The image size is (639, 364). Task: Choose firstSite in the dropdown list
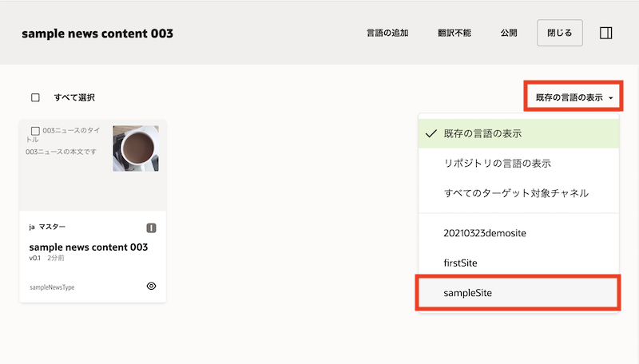460,263
